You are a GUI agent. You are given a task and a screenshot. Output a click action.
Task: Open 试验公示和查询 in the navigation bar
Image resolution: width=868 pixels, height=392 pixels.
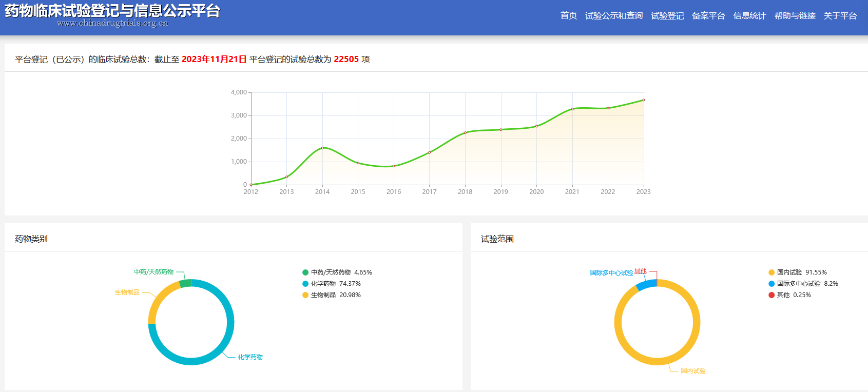[614, 16]
